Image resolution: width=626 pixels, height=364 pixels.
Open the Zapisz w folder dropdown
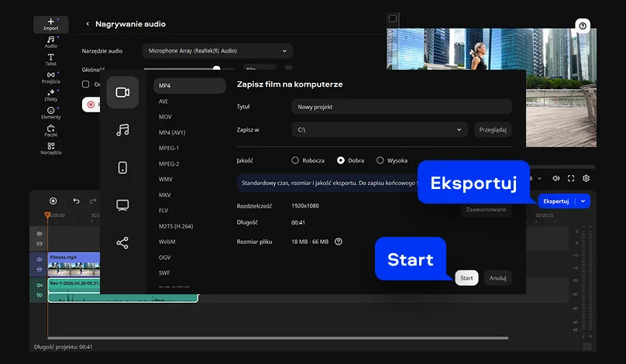380,129
